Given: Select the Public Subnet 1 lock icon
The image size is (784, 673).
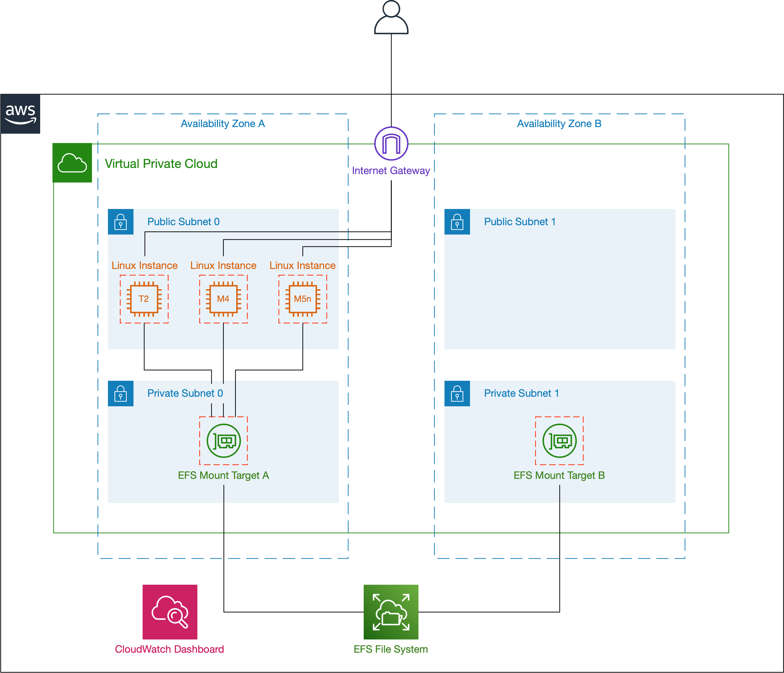Looking at the screenshot, I should [x=457, y=222].
